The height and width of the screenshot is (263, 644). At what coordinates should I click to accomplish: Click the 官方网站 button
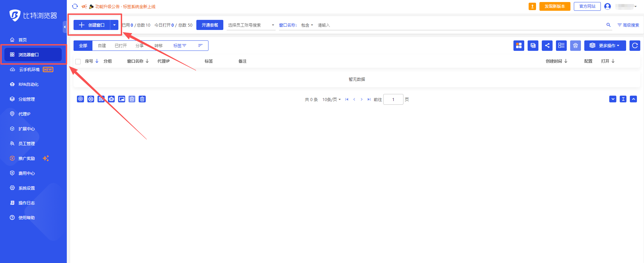(x=587, y=6)
